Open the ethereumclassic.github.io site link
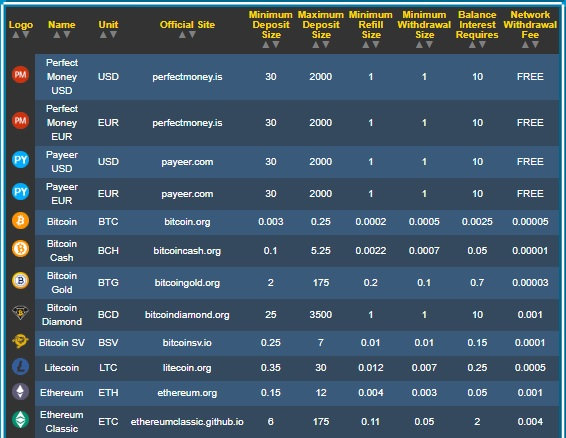566x438 pixels. (187, 421)
